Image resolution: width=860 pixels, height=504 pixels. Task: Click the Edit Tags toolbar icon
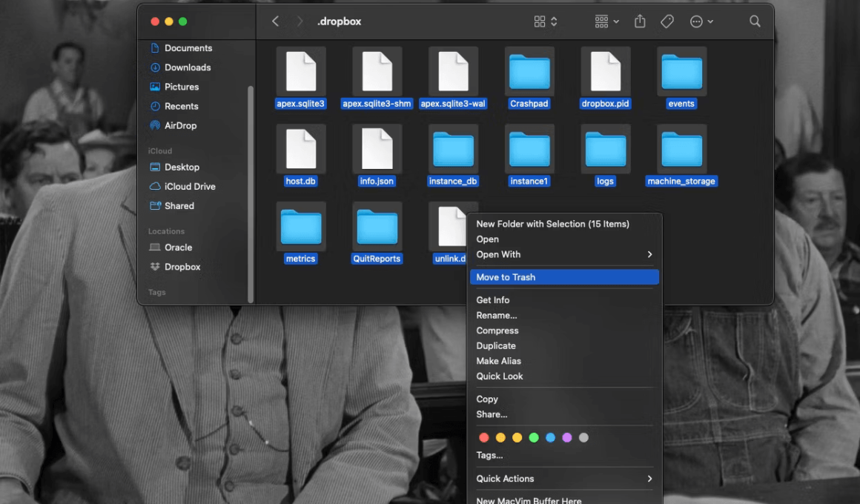[x=667, y=21]
